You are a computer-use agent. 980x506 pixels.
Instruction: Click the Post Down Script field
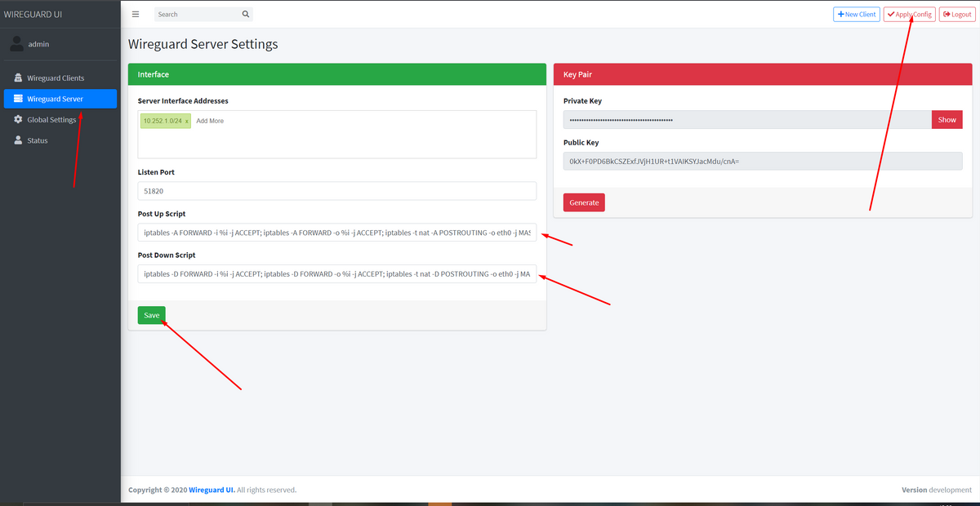pyautogui.click(x=337, y=273)
